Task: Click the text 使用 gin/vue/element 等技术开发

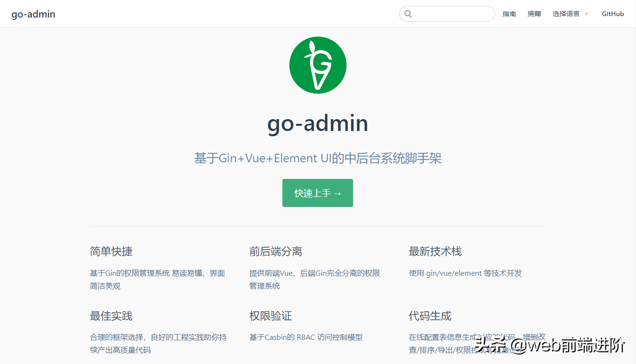Action: [465, 273]
